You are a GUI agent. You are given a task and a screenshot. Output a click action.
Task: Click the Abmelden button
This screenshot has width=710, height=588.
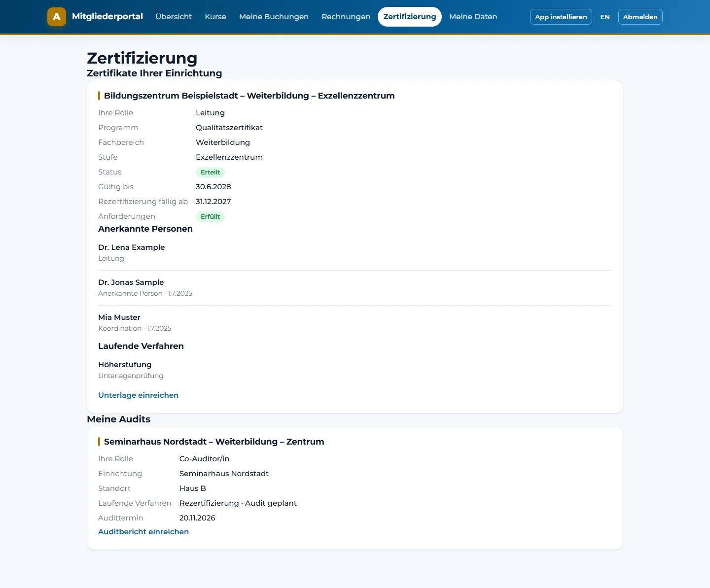click(x=640, y=17)
